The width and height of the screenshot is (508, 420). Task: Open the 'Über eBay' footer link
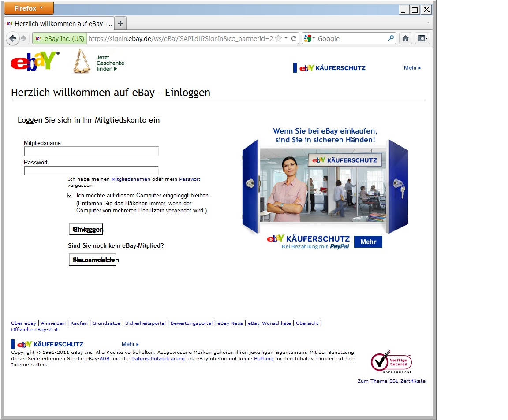24,323
